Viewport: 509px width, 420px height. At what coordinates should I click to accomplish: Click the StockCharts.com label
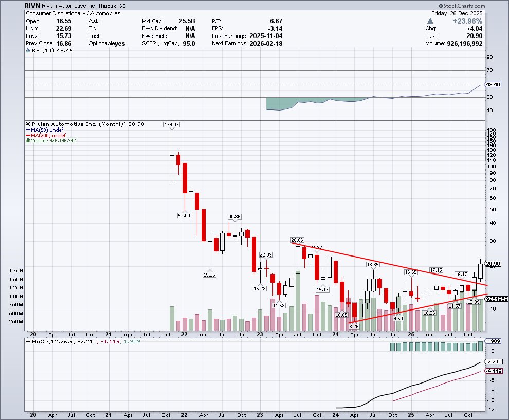coord(462,6)
